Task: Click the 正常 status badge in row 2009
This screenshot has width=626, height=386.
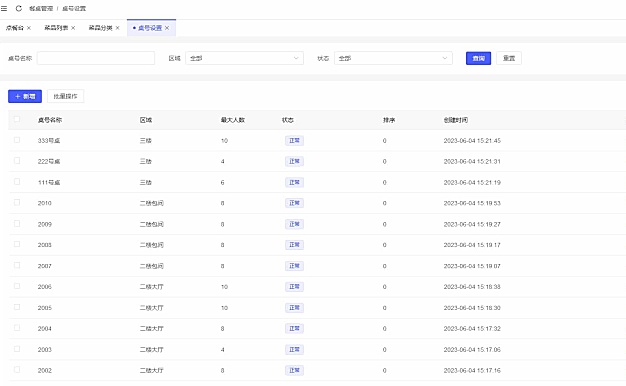Action: pyautogui.click(x=294, y=224)
